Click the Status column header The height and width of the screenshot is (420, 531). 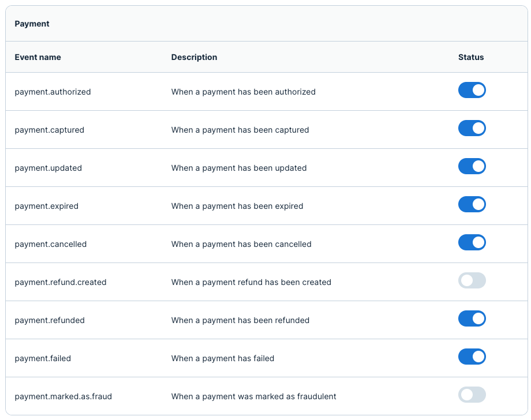click(471, 57)
